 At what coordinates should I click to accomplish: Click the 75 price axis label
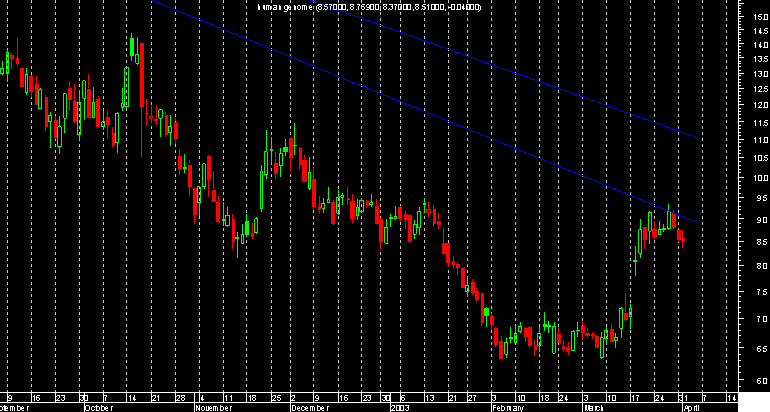tap(762, 292)
